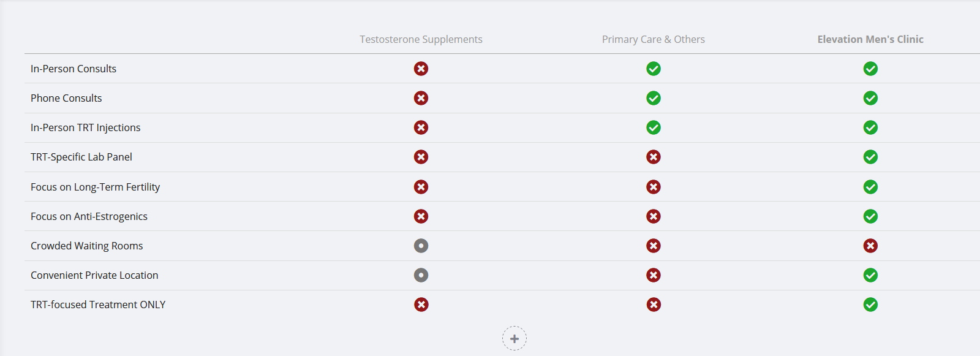Click gray dot icon in Convenient Private Location row
The height and width of the screenshot is (356, 980).
click(x=421, y=275)
